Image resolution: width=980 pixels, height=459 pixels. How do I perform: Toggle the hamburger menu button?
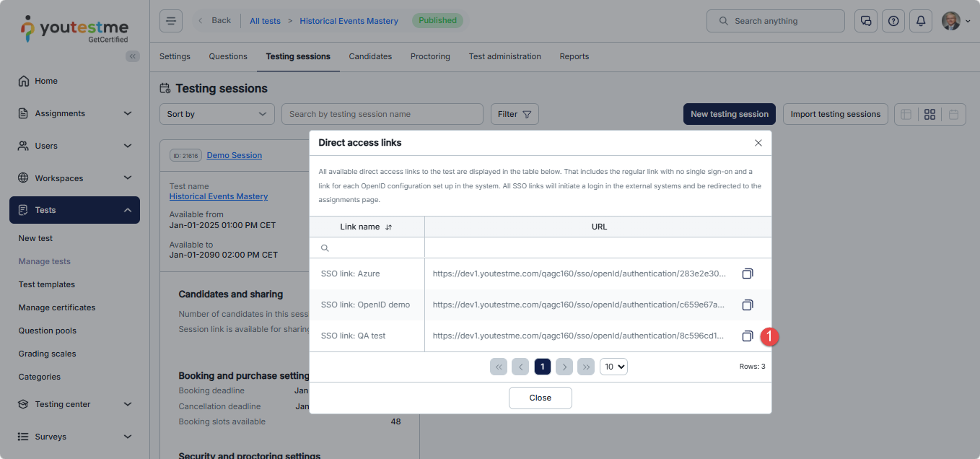coord(171,21)
